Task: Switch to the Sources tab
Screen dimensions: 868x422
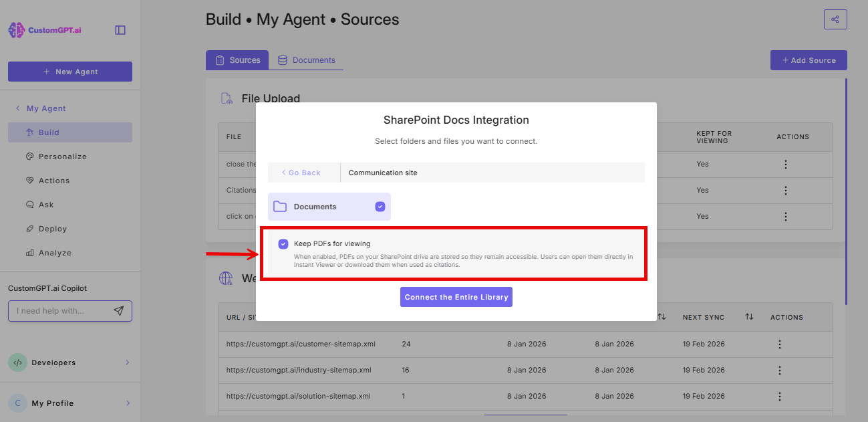Action: [x=237, y=60]
